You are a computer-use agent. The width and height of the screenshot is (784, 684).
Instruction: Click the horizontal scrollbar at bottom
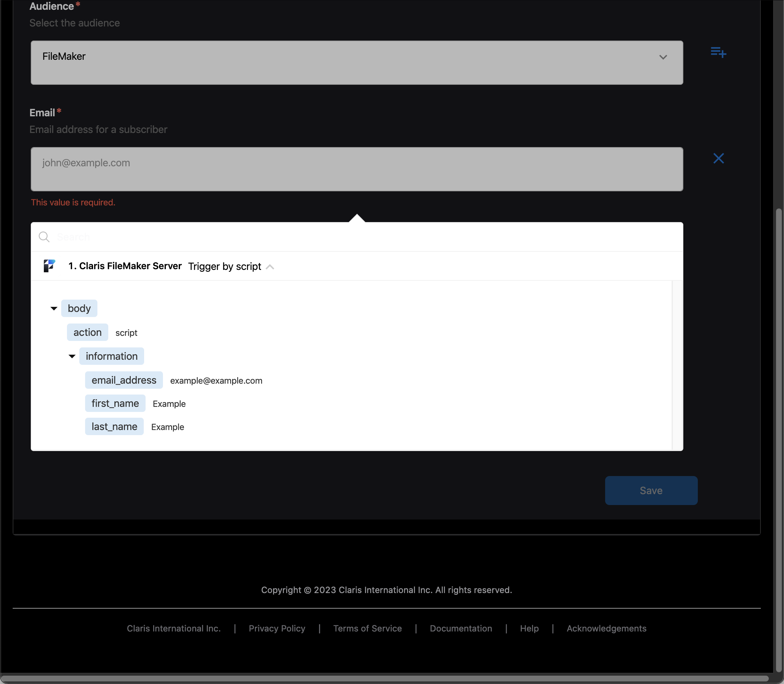pyautogui.click(x=385, y=678)
